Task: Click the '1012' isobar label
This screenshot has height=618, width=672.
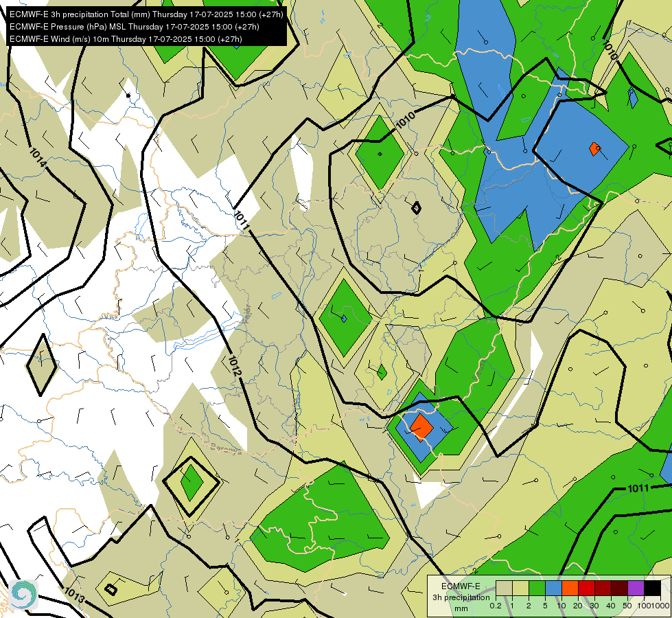Action: point(235,366)
